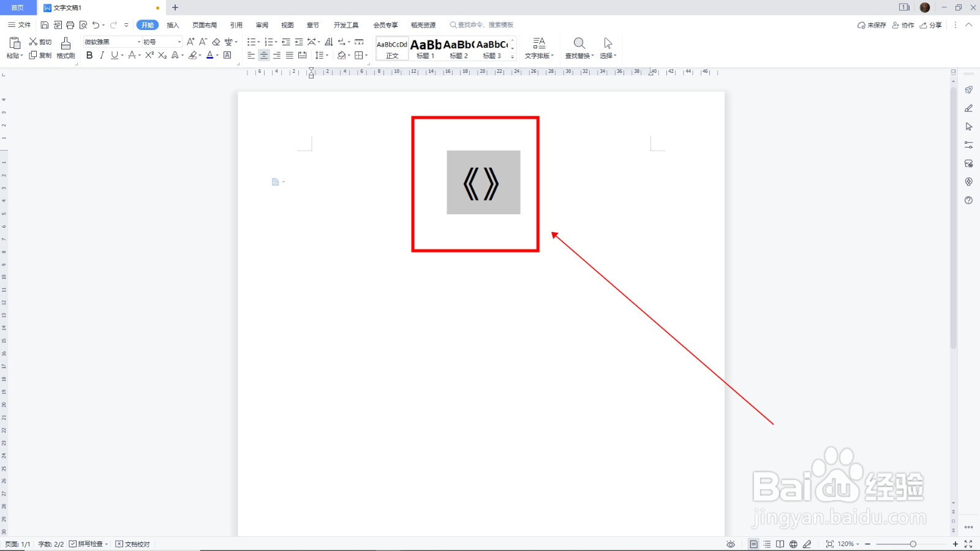The image size is (980, 551).
Task: Click the character border icon
Action: tap(227, 55)
